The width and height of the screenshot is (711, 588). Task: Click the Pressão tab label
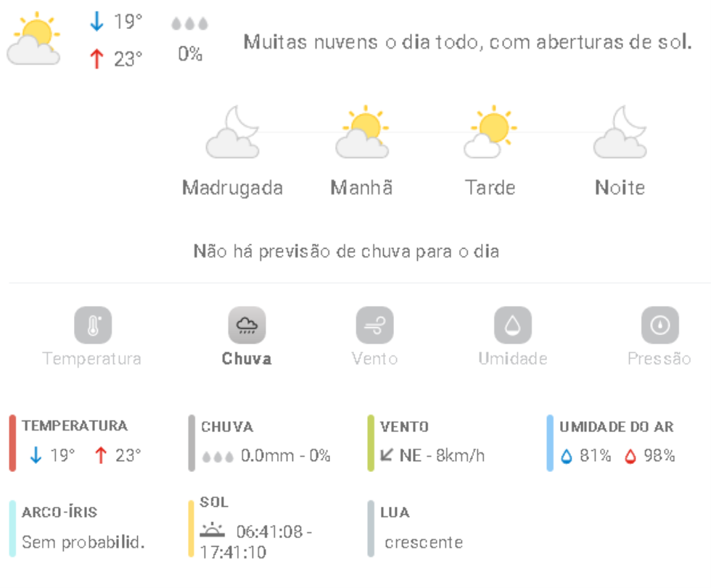coord(659,359)
